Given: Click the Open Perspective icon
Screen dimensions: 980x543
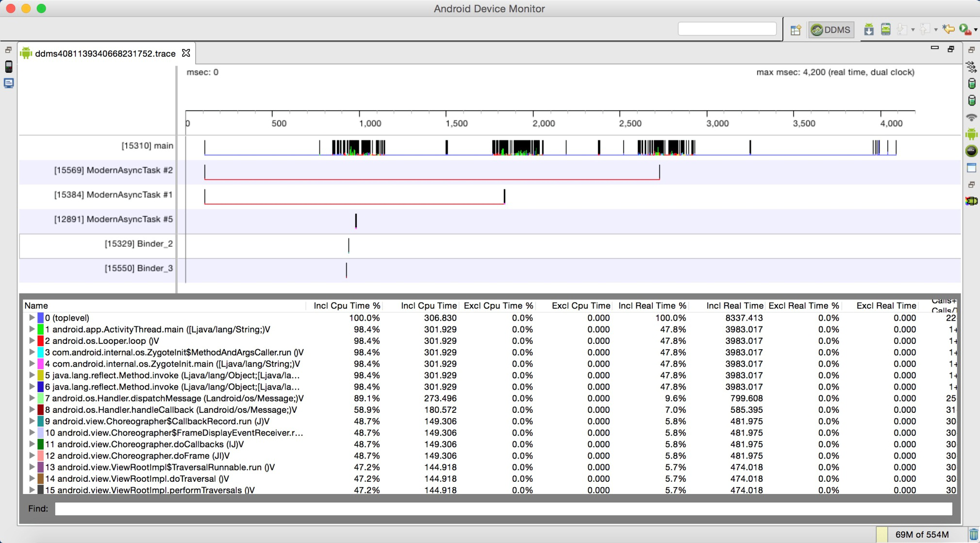Looking at the screenshot, I should pyautogui.click(x=795, y=30).
